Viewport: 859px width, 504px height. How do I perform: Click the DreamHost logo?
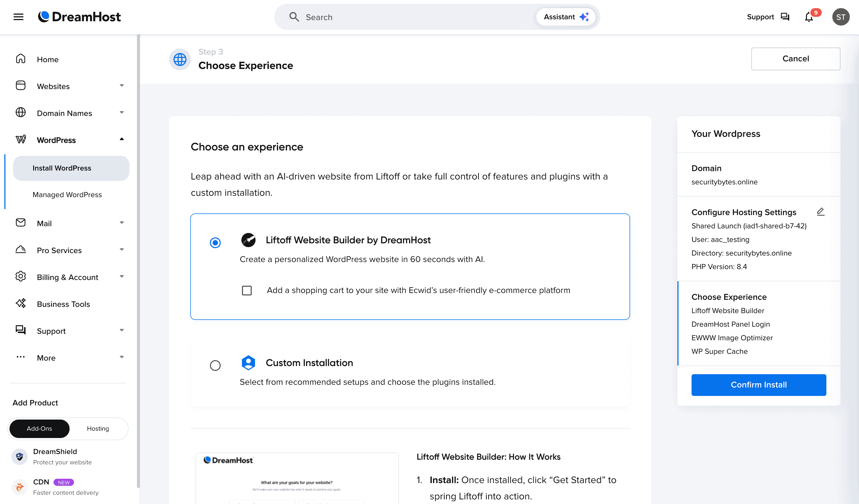pos(80,16)
